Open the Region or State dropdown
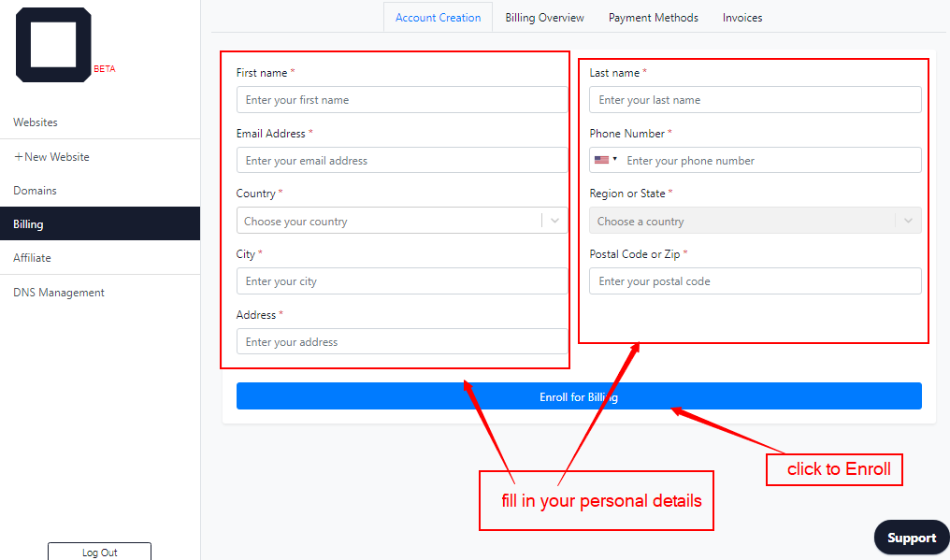 click(755, 222)
